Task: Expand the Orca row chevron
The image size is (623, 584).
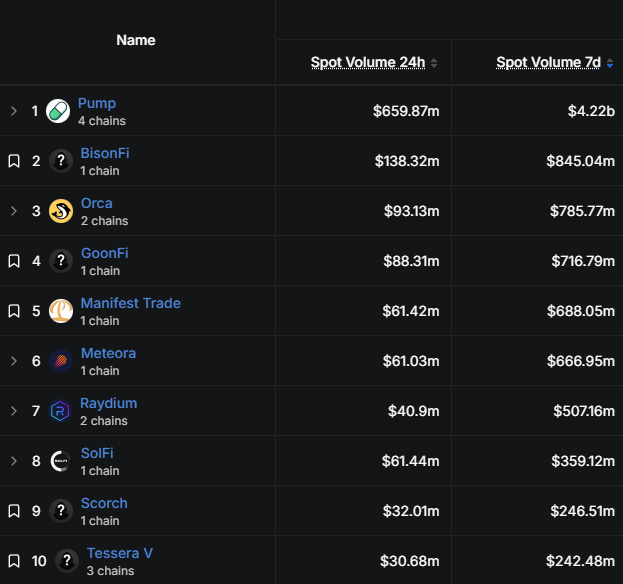Action: [x=14, y=211]
